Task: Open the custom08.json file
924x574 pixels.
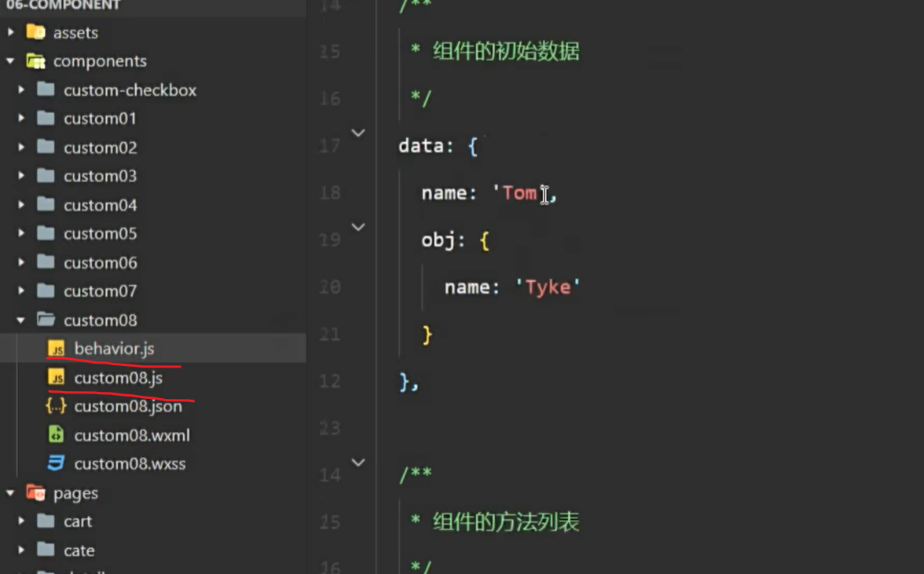Action: [127, 407]
